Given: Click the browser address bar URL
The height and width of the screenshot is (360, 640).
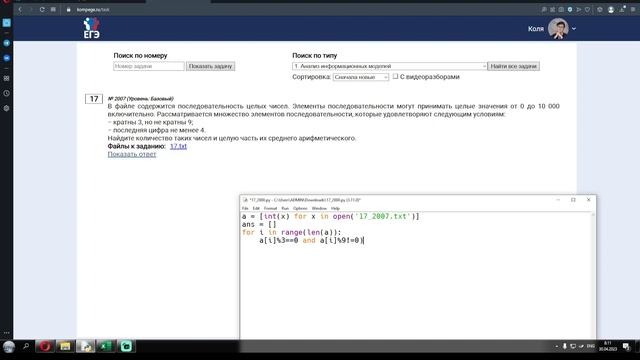Looking at the screenshot, I should [x=93, y=9].
